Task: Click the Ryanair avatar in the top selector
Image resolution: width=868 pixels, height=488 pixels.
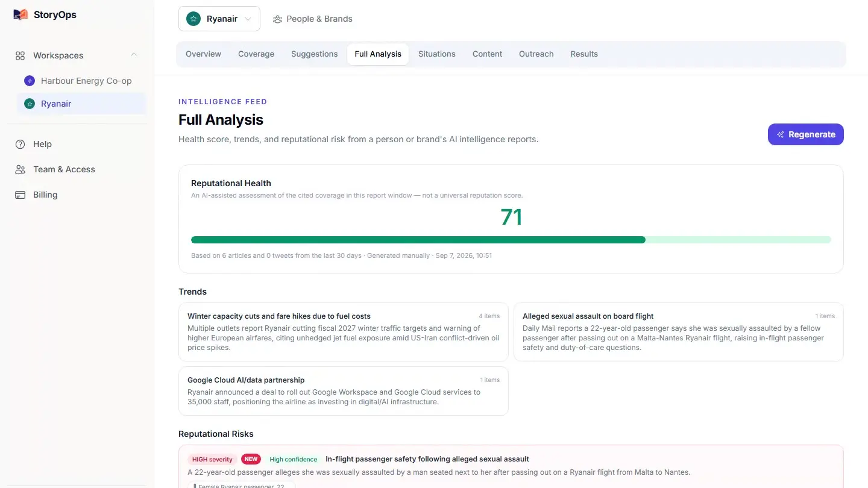Action: (193, 19)
